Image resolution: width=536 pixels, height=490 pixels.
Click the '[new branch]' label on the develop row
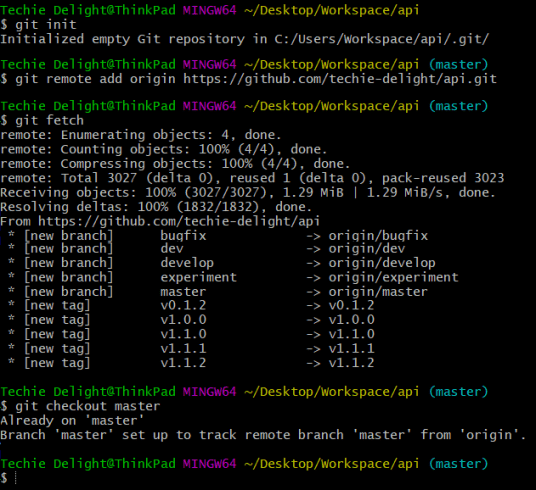(x=68, y=263)
